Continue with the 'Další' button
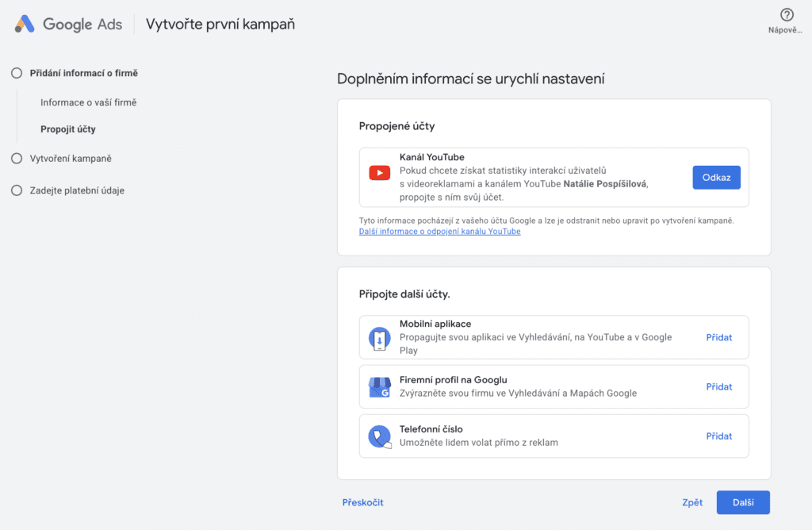Screen dimensions: 812x530 point(742,503)
